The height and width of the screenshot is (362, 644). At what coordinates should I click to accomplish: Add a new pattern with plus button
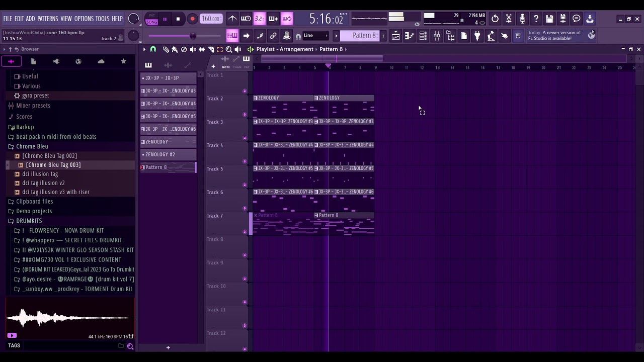click(x=383, y=36)
